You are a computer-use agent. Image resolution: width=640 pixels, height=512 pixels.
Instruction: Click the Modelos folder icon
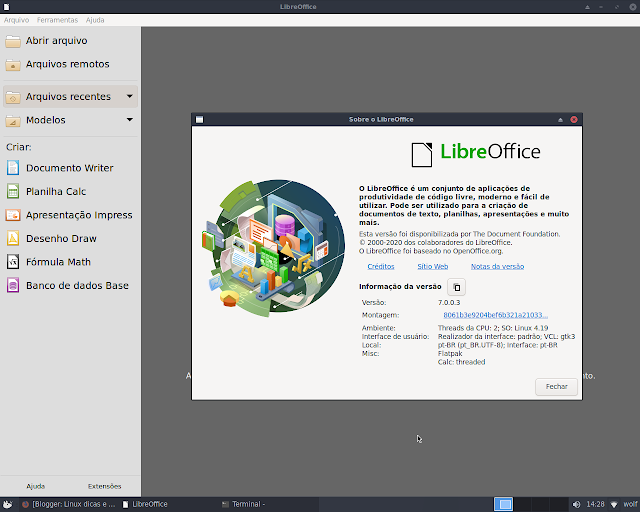pos(13,120)
